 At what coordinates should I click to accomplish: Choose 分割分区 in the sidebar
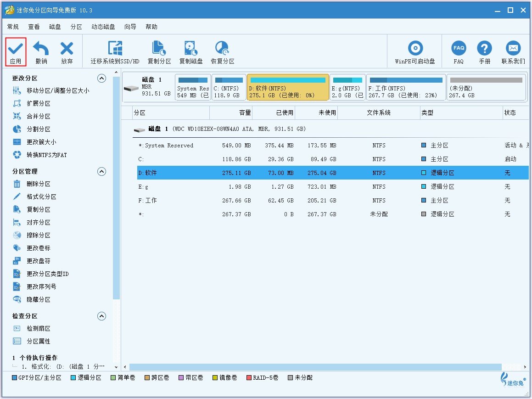(x=39, y=129)
